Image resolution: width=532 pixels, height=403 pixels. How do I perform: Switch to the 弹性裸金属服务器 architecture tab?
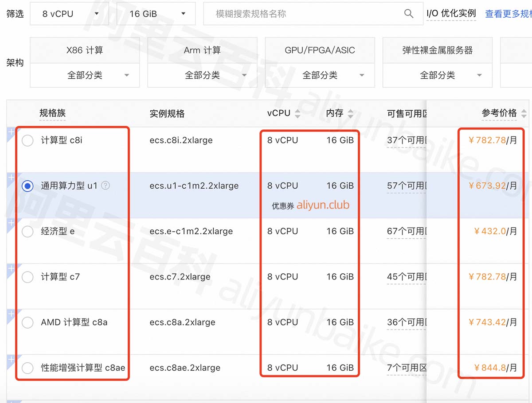click(438, 50)
